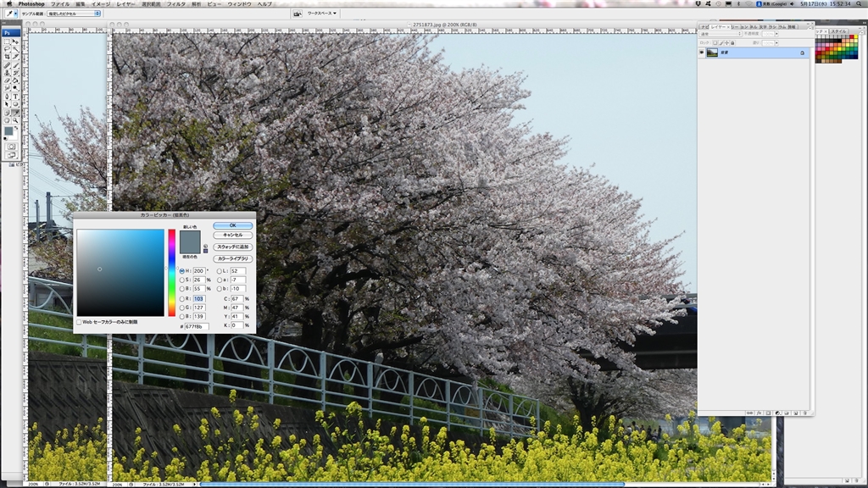Select the Pen tool
The image size is (868, 488).
click(x=7, y=97)
